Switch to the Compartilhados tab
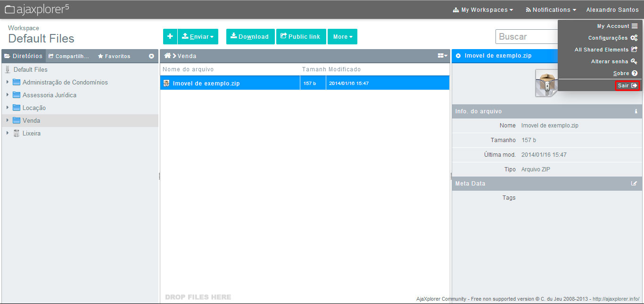This screenshot has width=644, height=304. 69,56
